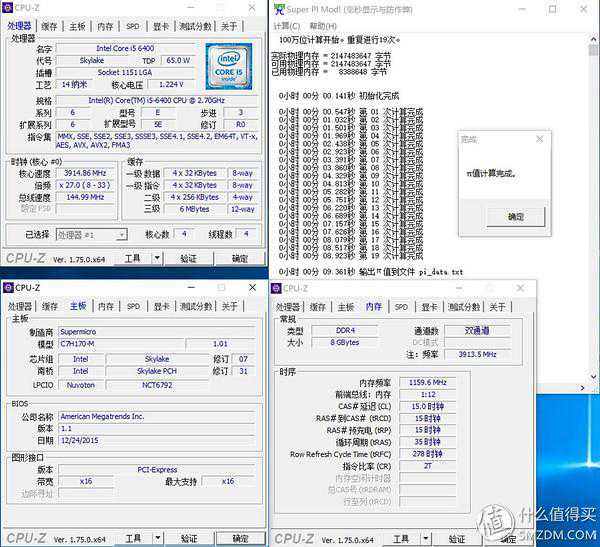Click CPU-Z icon in the 主板 window title

(8, 288)
